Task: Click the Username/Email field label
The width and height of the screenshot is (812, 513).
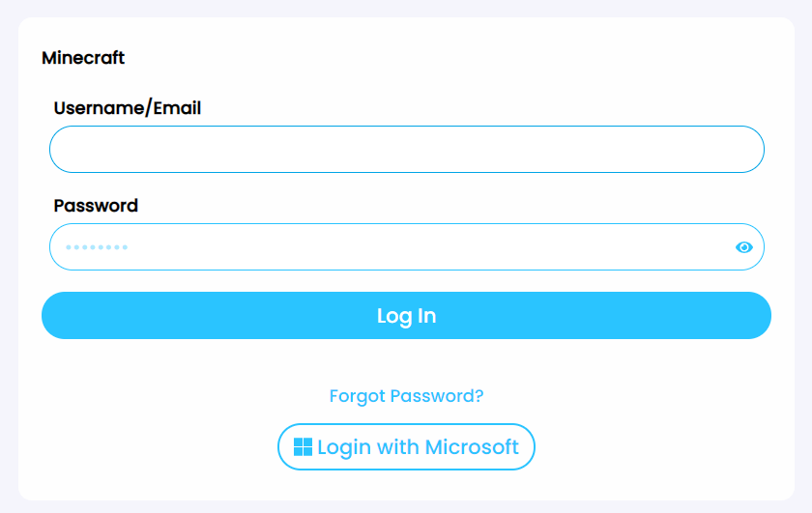Action: point(128,108)
